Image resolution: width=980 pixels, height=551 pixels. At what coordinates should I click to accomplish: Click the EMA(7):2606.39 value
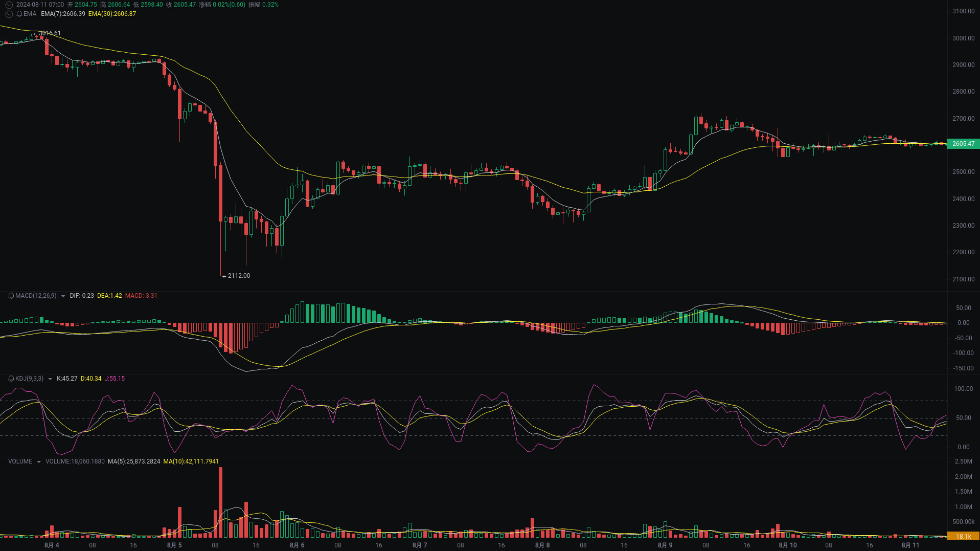63,14
